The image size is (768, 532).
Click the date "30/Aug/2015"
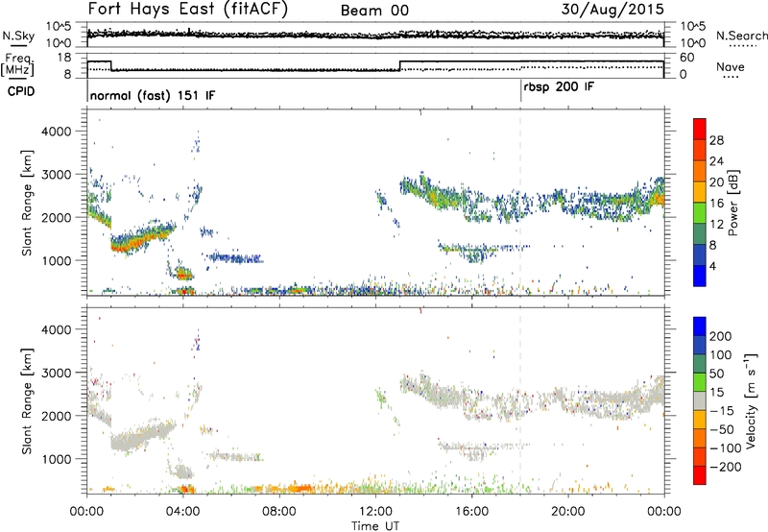(612, 10)
